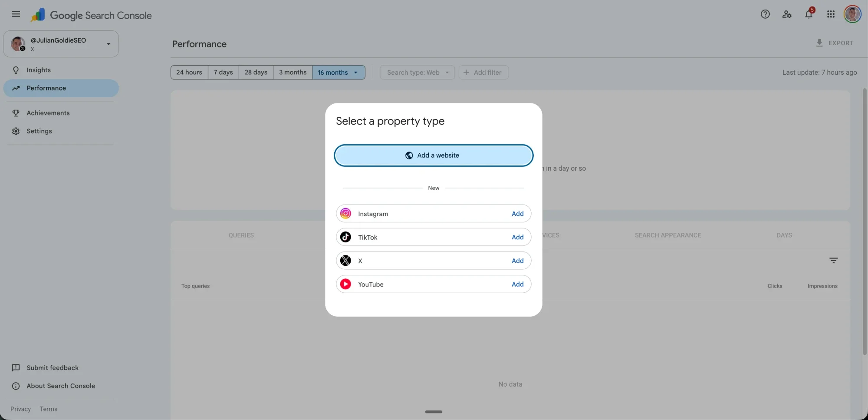Click the @JulianGoldieSEO profile picture
868x420 pixels.
18,44
